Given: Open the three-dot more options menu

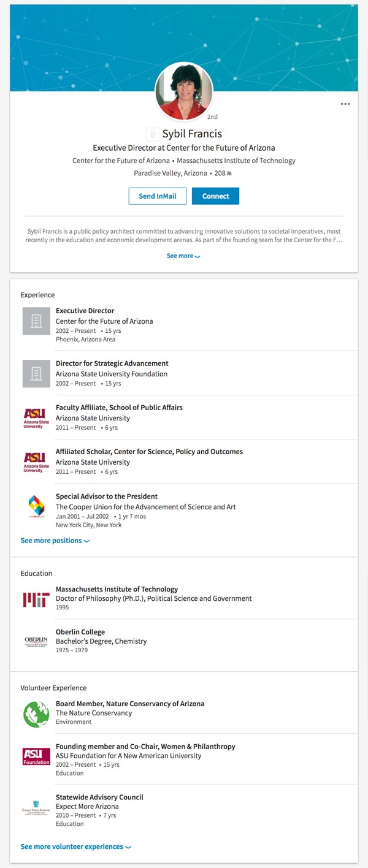Looking at the screenshot, I should tap(345, 104).
